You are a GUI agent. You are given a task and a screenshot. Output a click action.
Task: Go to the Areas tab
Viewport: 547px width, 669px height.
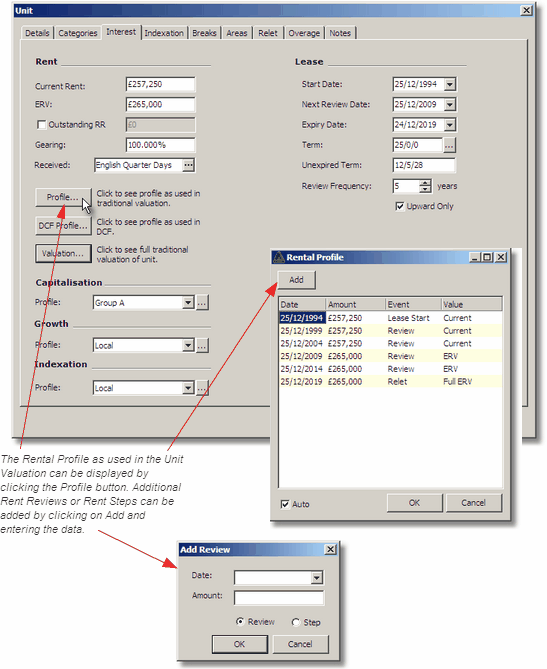click(x=237, y=33)
